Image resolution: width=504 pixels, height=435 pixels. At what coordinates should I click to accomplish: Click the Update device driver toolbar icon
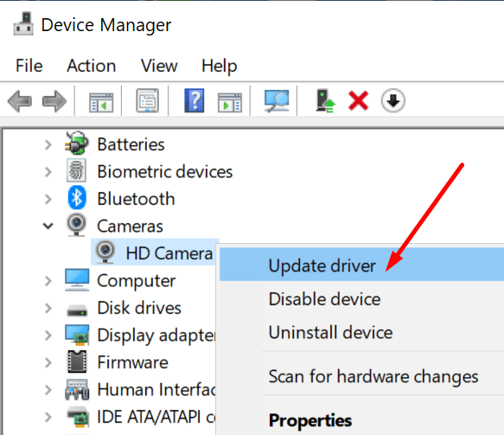tap(325, 101)
